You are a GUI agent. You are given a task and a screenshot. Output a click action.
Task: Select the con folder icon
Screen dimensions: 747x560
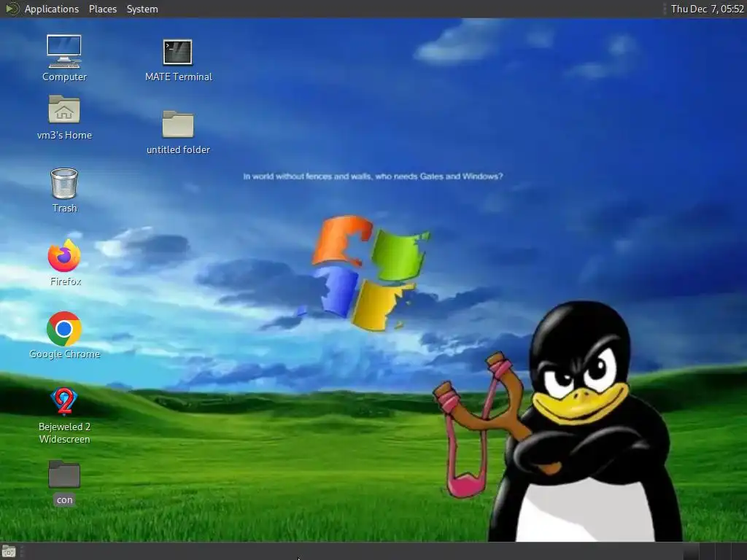(x=64, y=482)
